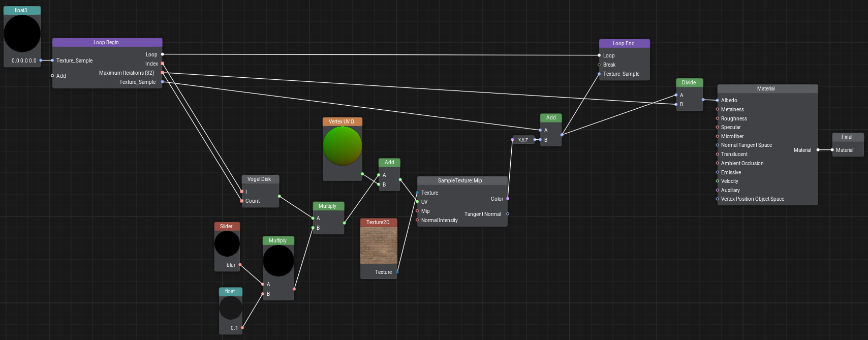Click the Tangent Normal output pin
The height and width of the screenshot is (340, 868).
(x=508, y=214)
